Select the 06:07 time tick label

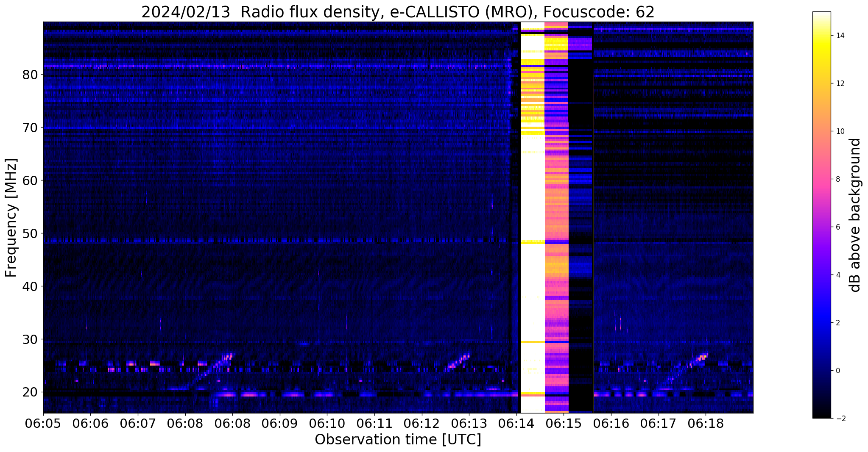(138, 423)
